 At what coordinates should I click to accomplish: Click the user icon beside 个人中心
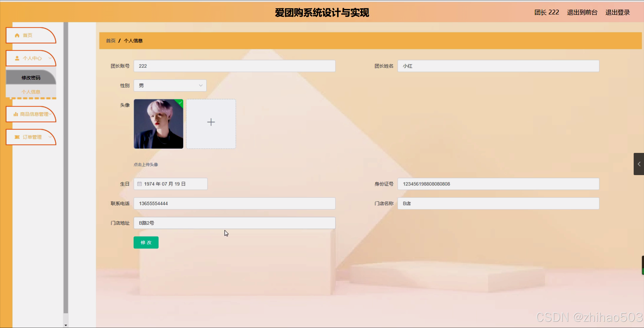tap(17, 58)
